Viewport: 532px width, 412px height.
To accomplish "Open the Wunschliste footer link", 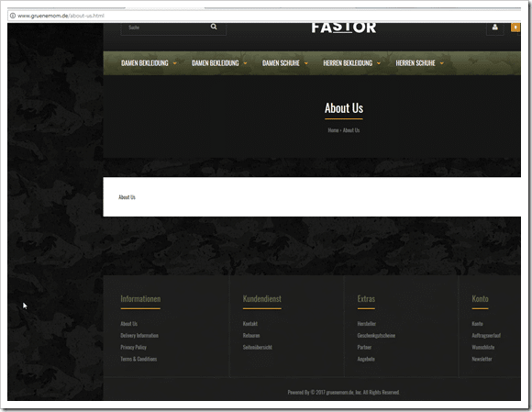I will 483,347.
